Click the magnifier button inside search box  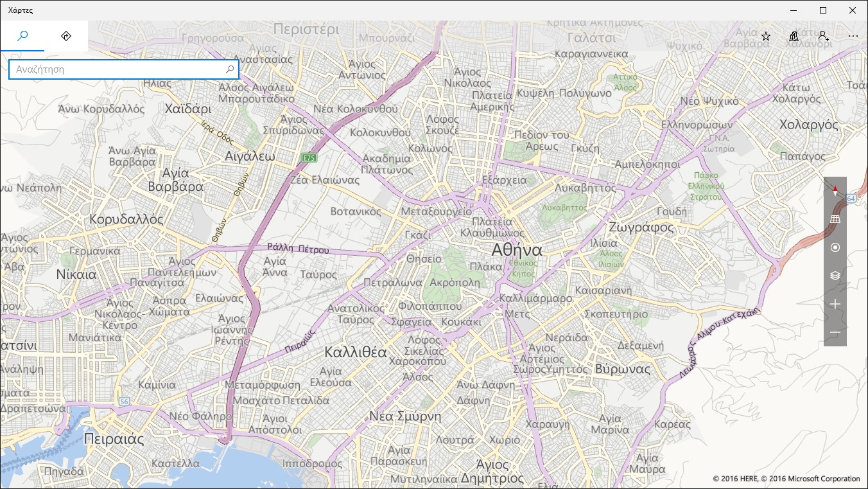(230, 69)
